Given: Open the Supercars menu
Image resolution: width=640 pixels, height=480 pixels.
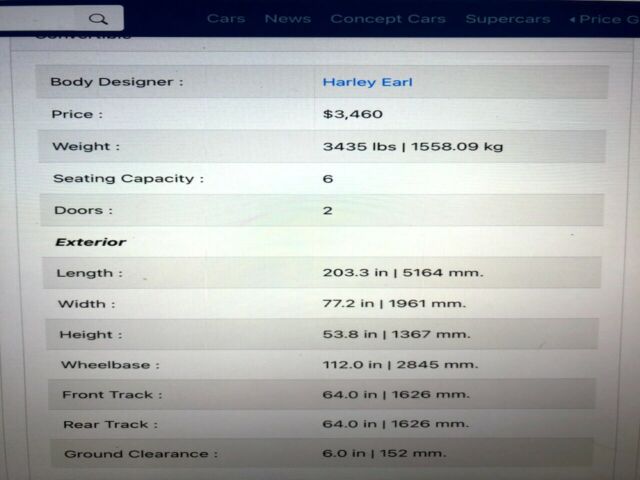Looking at the screenshot, I should (x=508, y=19).
